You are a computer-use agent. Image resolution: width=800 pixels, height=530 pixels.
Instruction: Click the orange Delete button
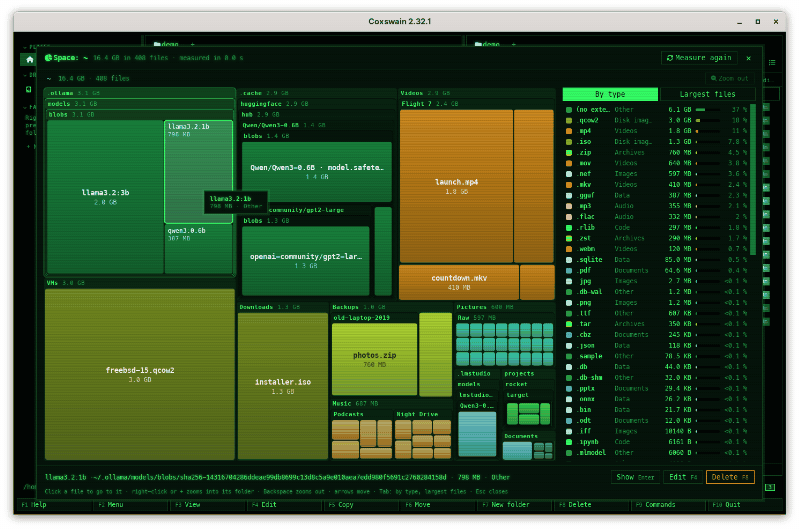click(730, 477)
